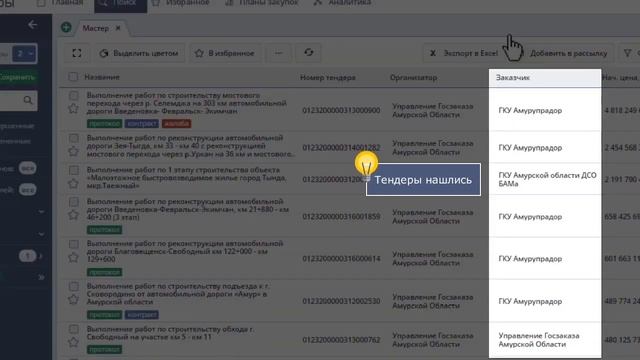Check the row for tender 0123200000313000900
This screenshot has height=360, width=640.
tap(73, 96)
